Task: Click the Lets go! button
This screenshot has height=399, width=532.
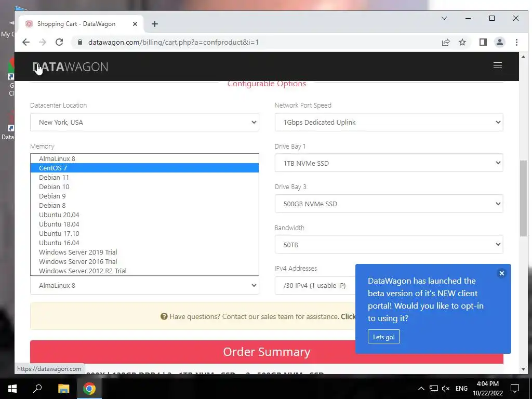Action: click(384, 337)
